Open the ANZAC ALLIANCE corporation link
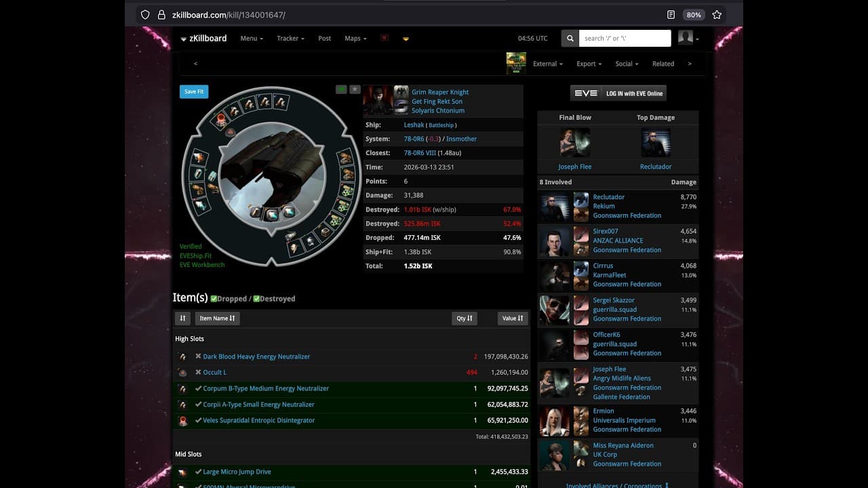The height and width of the screenshot is (488, 868). 618,241
